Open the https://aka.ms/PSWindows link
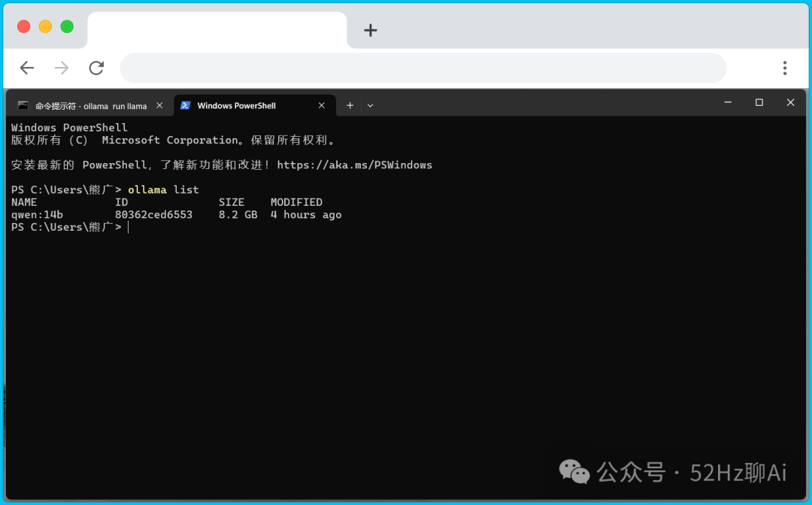 click(x=354, y=165)
